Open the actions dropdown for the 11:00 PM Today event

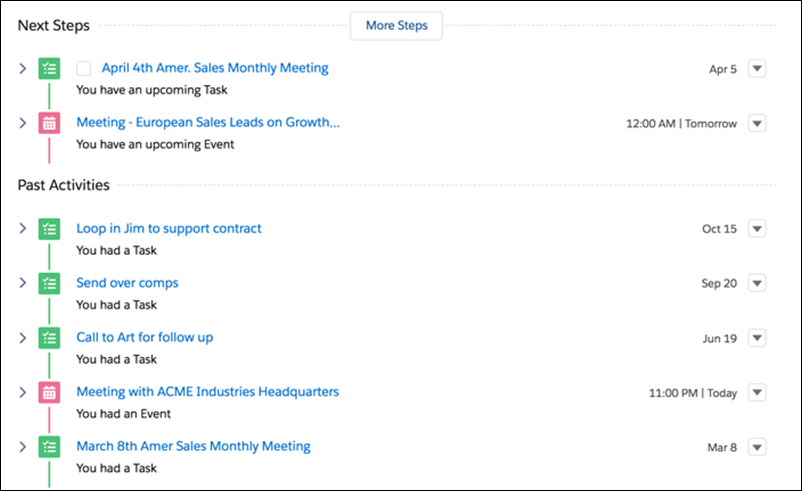757,392
